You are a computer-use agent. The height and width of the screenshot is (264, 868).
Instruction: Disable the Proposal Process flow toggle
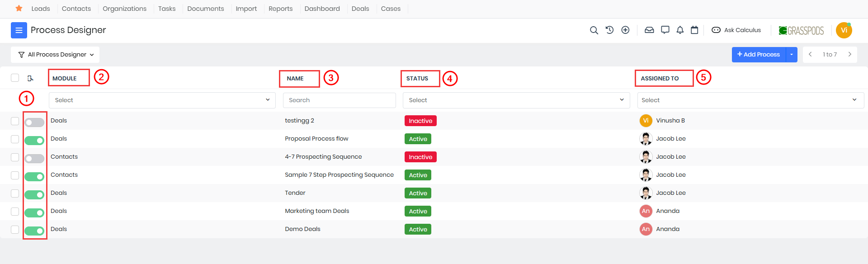point(34,140)
